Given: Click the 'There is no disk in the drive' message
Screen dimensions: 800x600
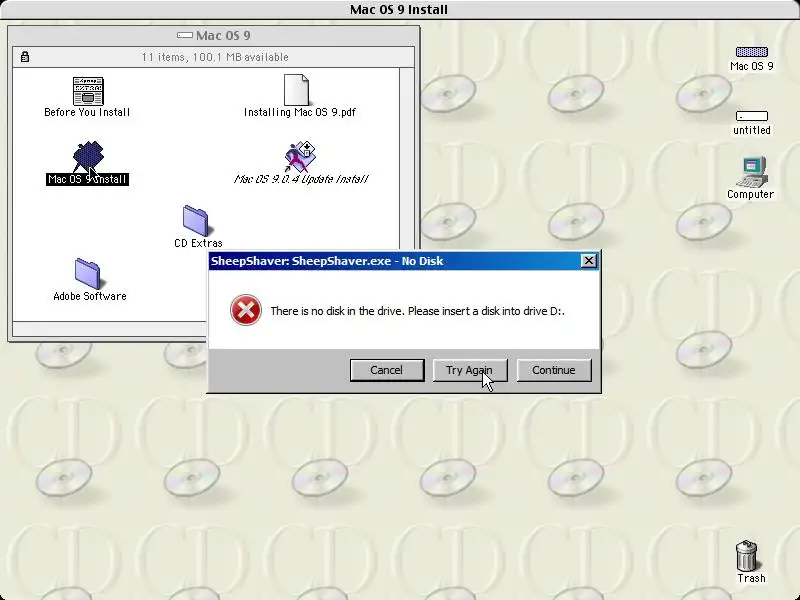Looking at the screenshot, I should point(417,311).
